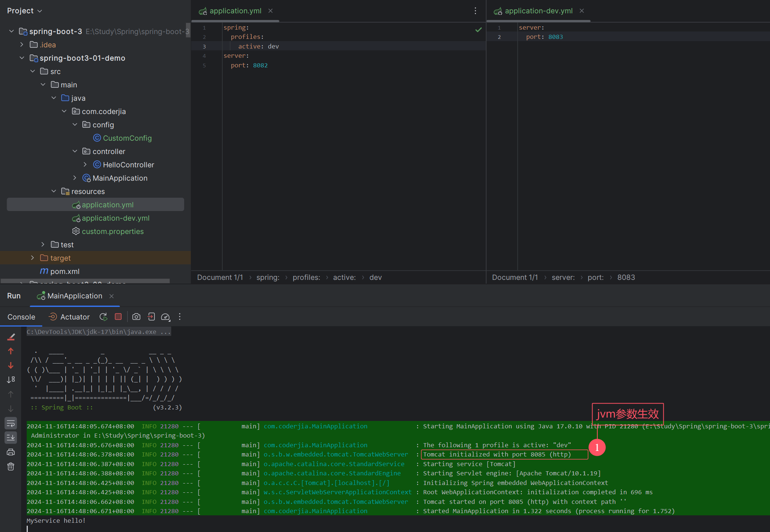The width and height of the screenshot is (770, 532).
Task: Close the application-dev.yml editor tab
Action: [x=582, y=11]
